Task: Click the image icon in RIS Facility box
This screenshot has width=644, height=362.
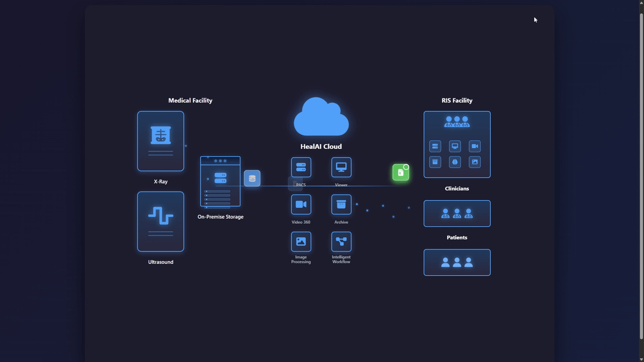Action: 474,162
